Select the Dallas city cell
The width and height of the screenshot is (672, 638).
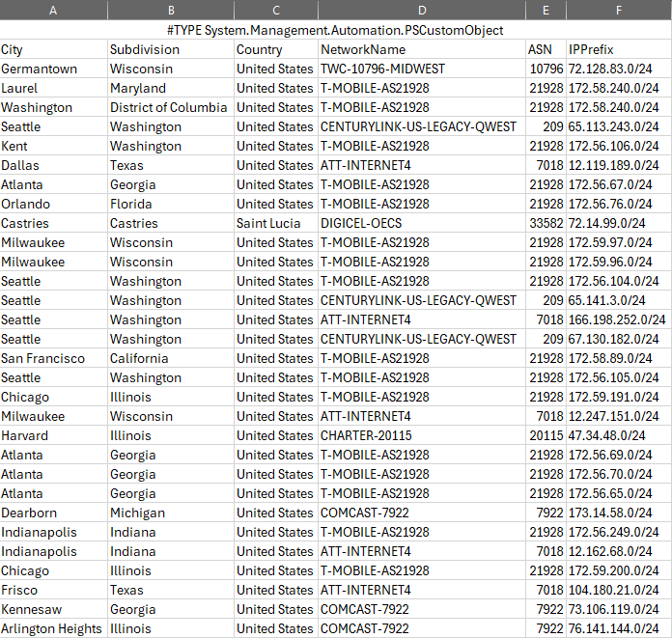click(53, 165)
